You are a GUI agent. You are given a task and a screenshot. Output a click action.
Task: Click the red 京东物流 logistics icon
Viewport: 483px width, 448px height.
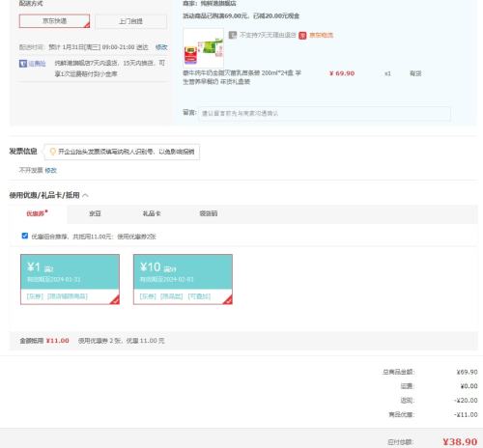click(302, 35)
